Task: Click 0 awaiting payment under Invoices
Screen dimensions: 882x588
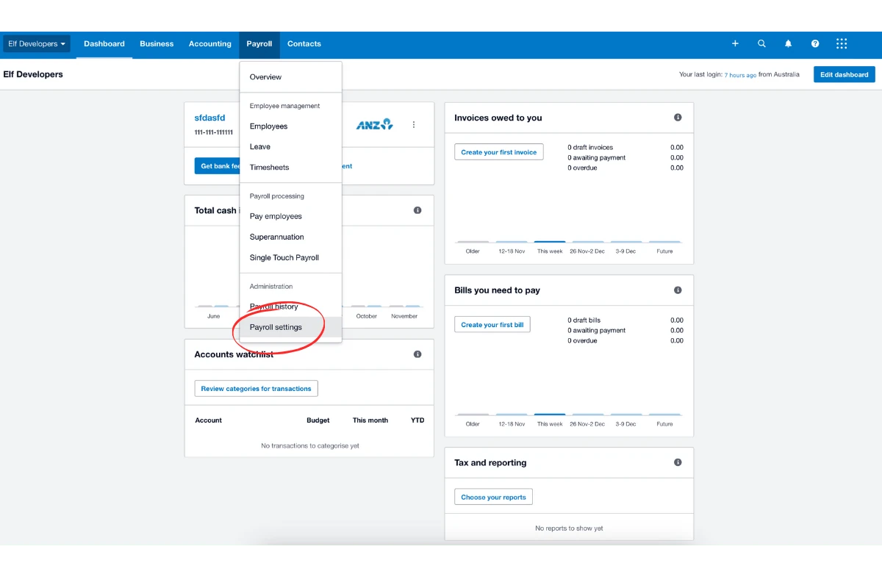Action: coord(597,158)
